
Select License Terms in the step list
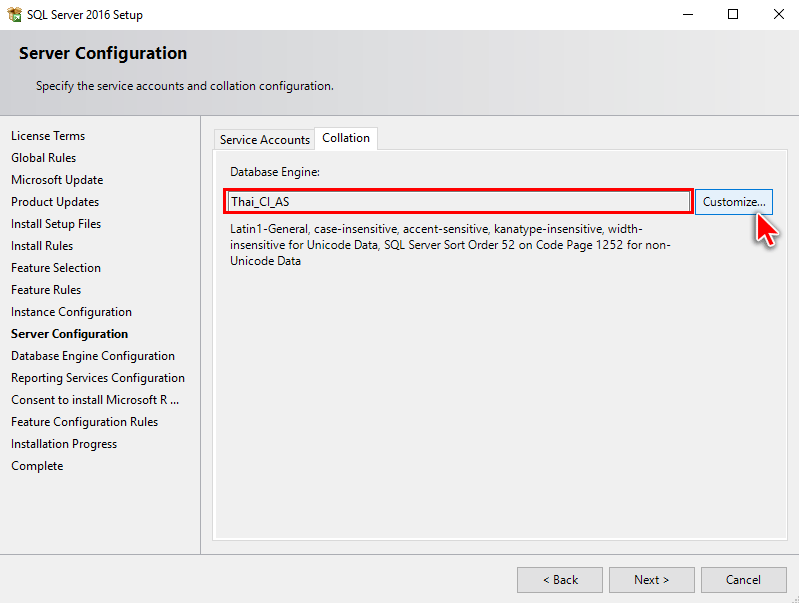coord(48,136)
